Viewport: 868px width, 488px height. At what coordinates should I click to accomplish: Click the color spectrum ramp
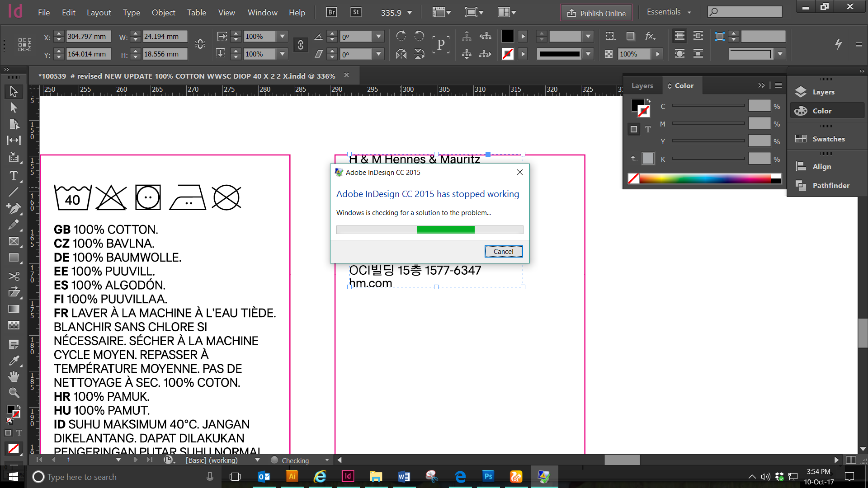[705, 179]
